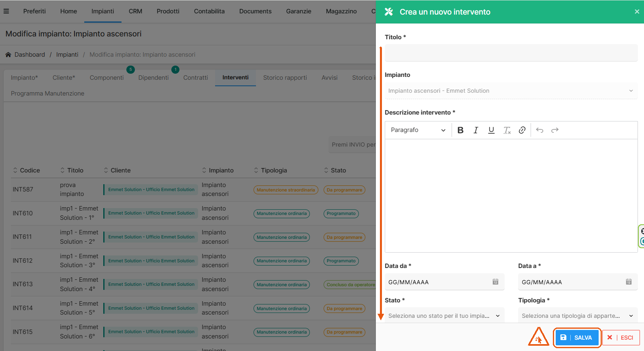Go to the Home menu

68,11
